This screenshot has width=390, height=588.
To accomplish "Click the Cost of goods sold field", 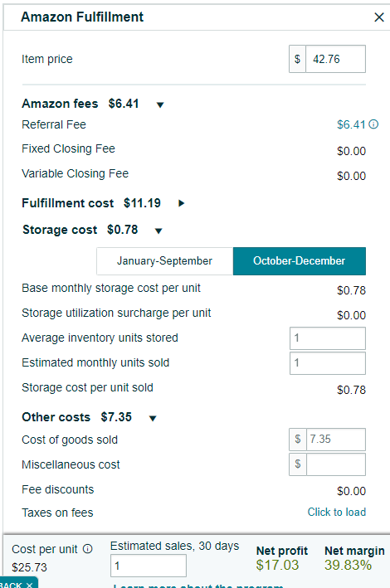I will tap(336, 439).
